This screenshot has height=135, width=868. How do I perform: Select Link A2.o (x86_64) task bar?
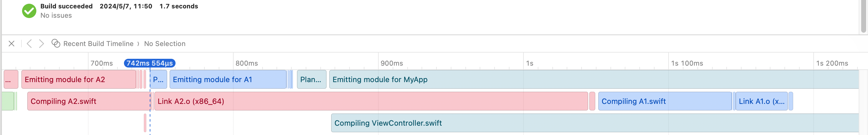371,101
